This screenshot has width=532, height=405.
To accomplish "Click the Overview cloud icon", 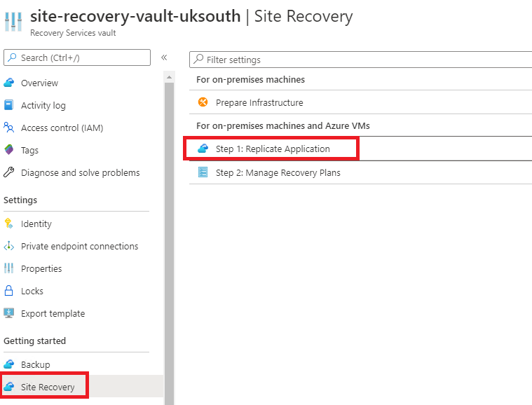I will [x=9, y=83].
